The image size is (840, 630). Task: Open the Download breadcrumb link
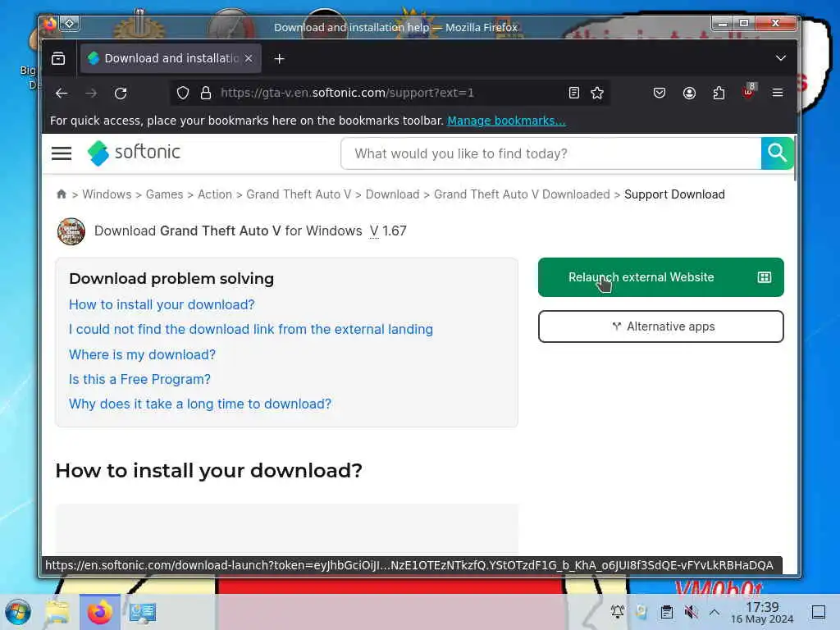[x=393, y=194]
